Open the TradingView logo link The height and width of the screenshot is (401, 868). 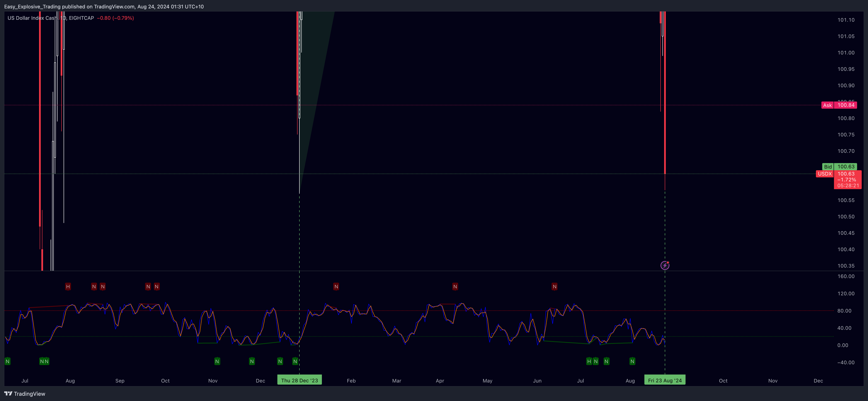tap(25, 394)
